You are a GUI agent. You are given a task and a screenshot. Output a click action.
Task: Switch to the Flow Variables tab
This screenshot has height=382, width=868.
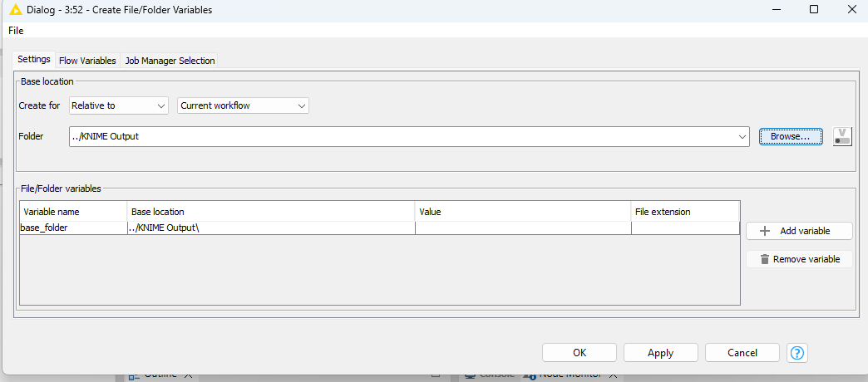(x=87, y=61)
